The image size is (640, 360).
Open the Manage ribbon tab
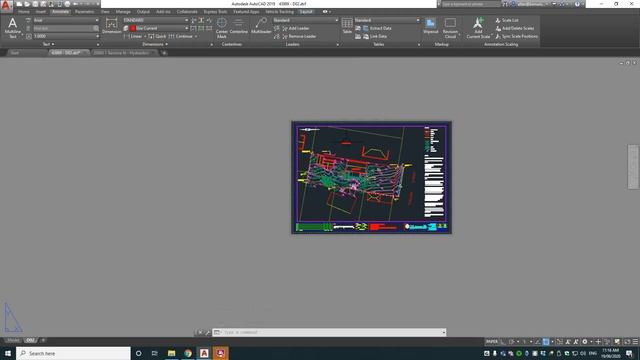[x=123, y=12]
